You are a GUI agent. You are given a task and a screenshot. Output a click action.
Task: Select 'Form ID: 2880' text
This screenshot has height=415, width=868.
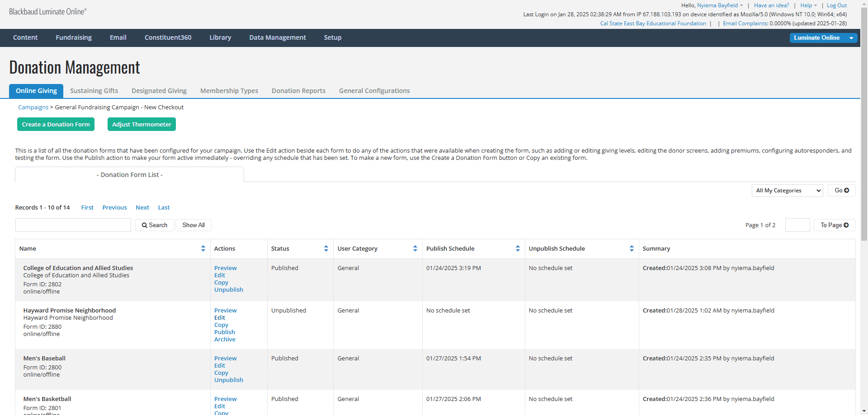pos(42,326)
